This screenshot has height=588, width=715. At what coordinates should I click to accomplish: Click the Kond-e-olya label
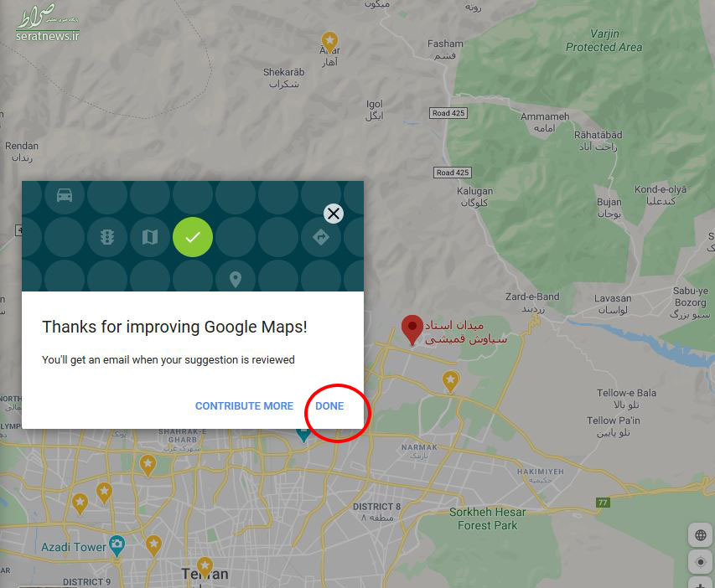click(x=661, y=194)
